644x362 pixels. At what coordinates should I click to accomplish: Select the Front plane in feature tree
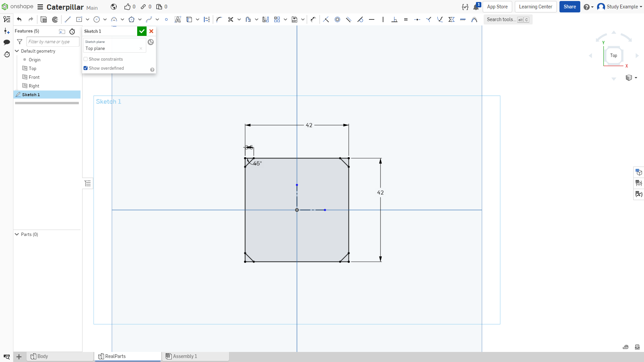click(34, 77)
